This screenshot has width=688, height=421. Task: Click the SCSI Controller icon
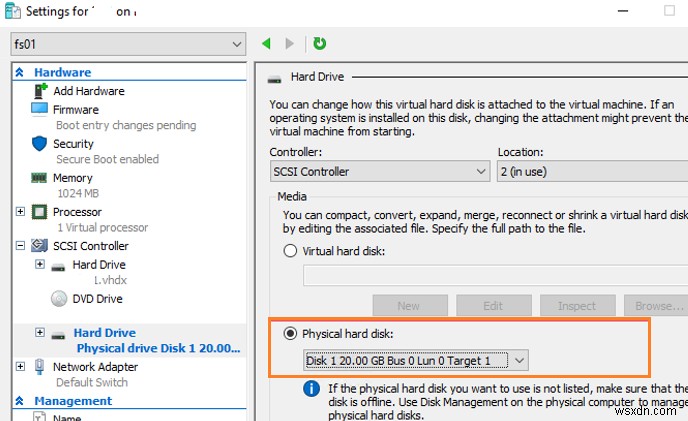[x=39, y=245]
